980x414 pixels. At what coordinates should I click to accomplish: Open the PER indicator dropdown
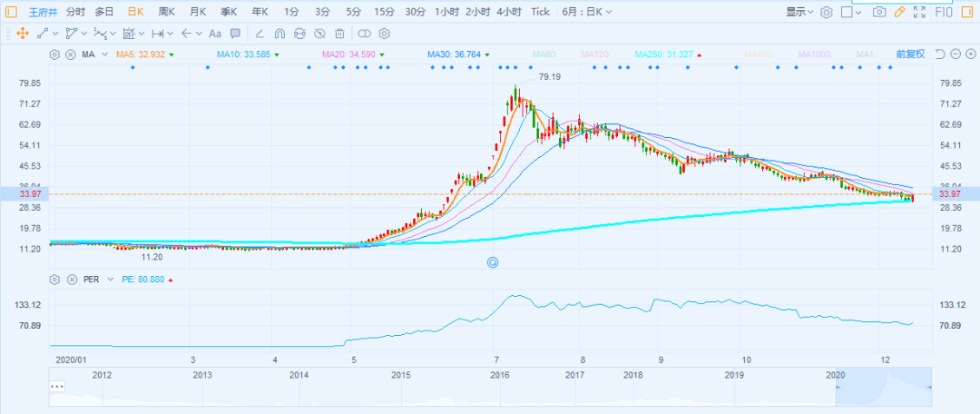tap(97, 281)
